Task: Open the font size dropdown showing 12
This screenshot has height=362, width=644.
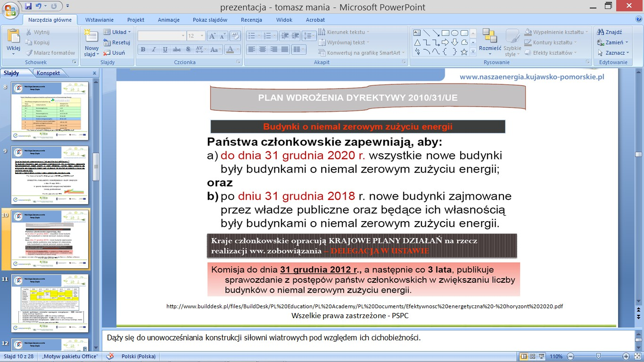Action: coord(196,36)
